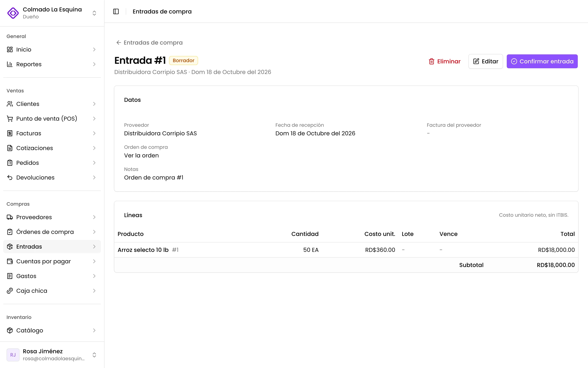Click the Cuentas por pagar wallet icon
The height and width of the screenshot is (368, 588).
[x=10, y=261]
